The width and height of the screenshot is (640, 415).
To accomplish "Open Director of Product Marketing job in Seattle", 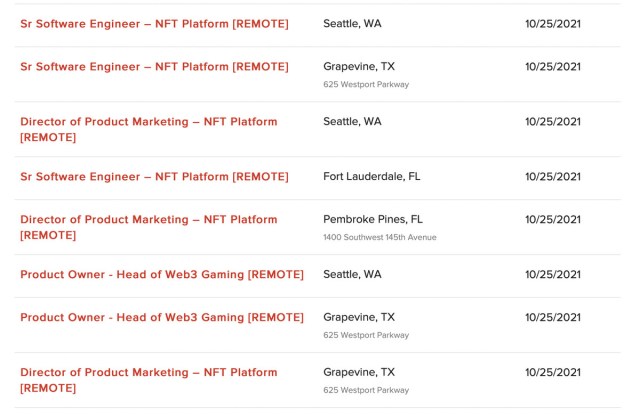I will [149, 129].
